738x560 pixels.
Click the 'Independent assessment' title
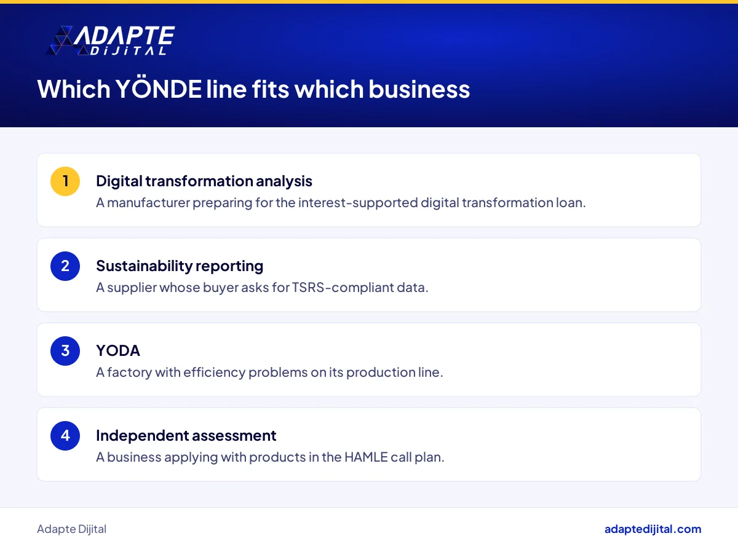(186, 436)
